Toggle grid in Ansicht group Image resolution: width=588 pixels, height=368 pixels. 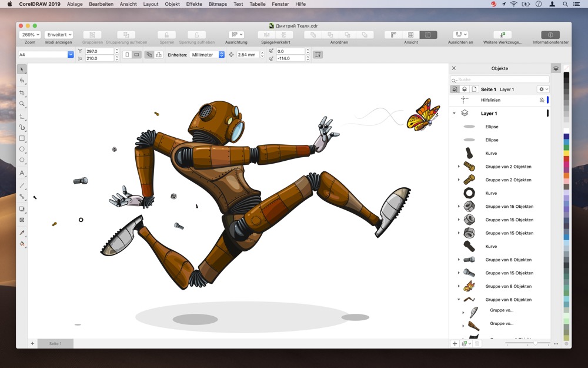410,35
